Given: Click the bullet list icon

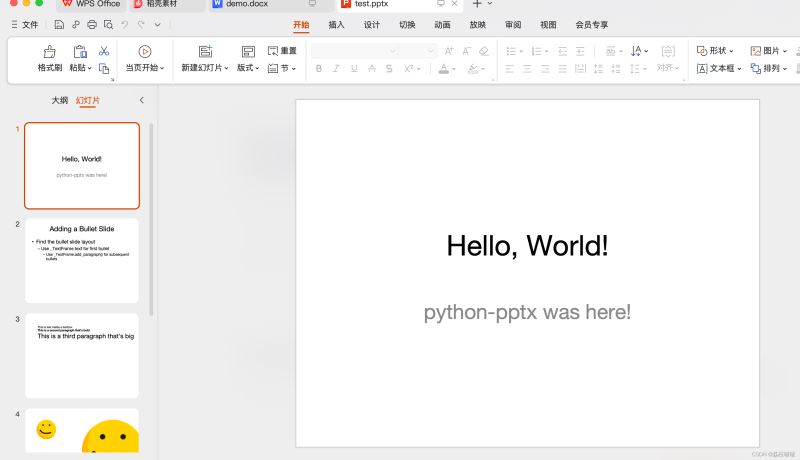Looking at the screenshot, I should point(511,51).
